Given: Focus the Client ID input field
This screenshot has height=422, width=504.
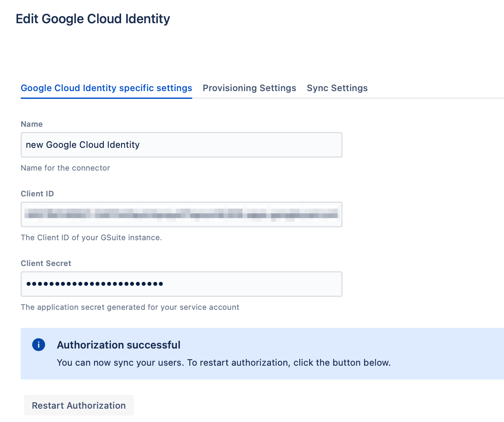Looking at the screenshot, I should click(x=182, y=214).
